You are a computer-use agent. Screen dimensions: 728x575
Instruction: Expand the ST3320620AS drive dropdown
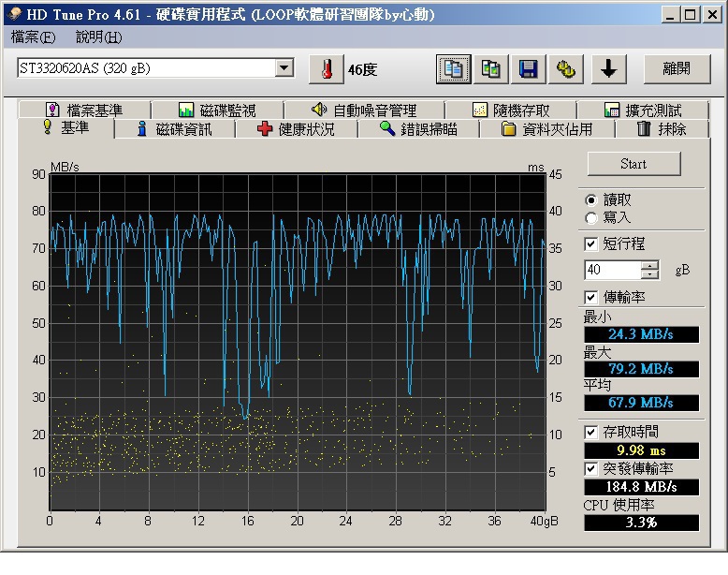point(284,68)
